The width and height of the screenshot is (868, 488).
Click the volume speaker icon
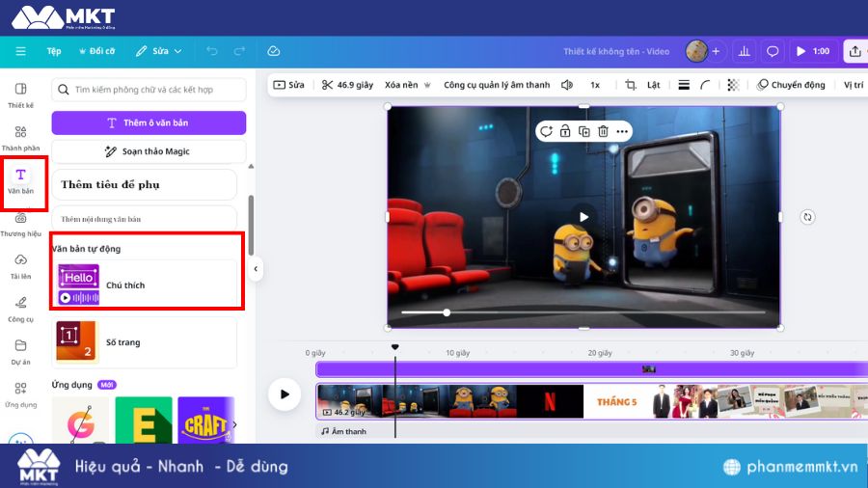567,85
